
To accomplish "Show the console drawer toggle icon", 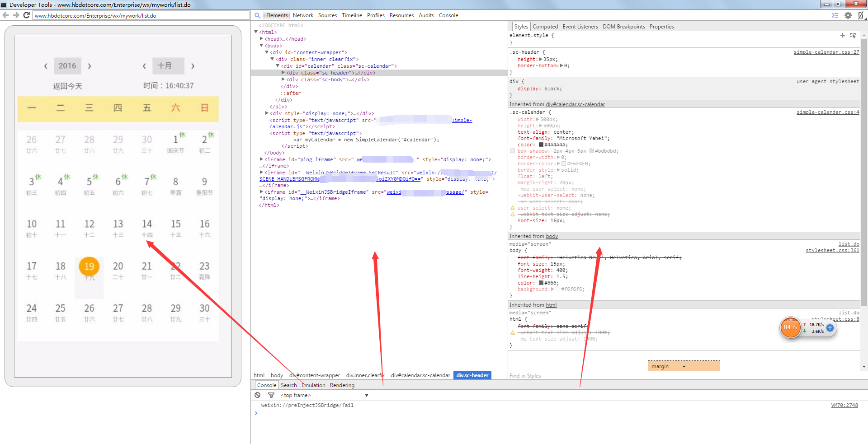I will (835, 15).
